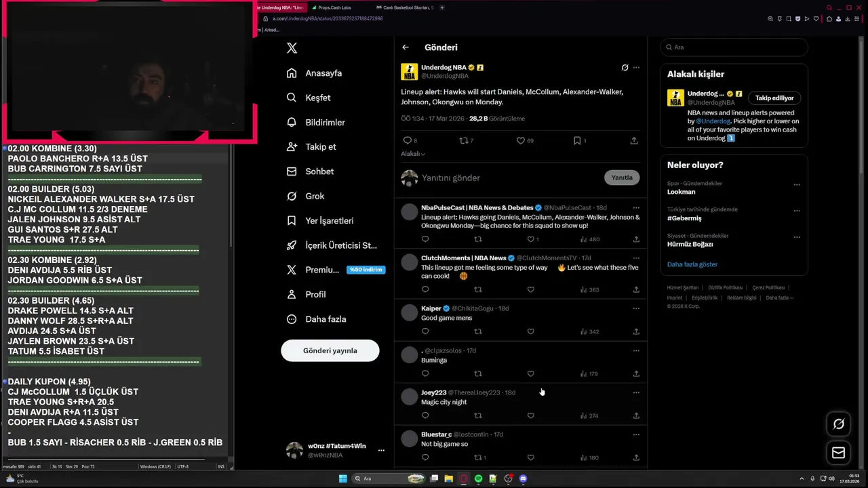Open account menu dots next to w0nz #Tatum4Win
The height and width of the screenshot is (488, 868).
pos(381,451)
